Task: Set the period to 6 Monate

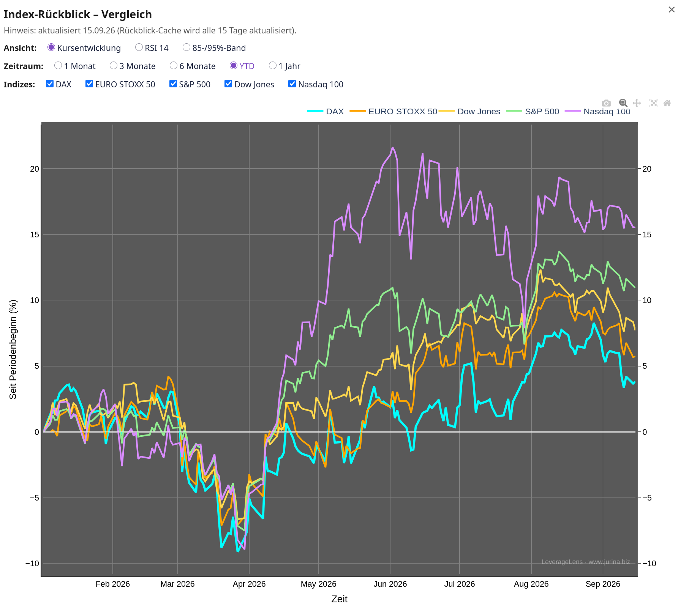Action: 174,66
